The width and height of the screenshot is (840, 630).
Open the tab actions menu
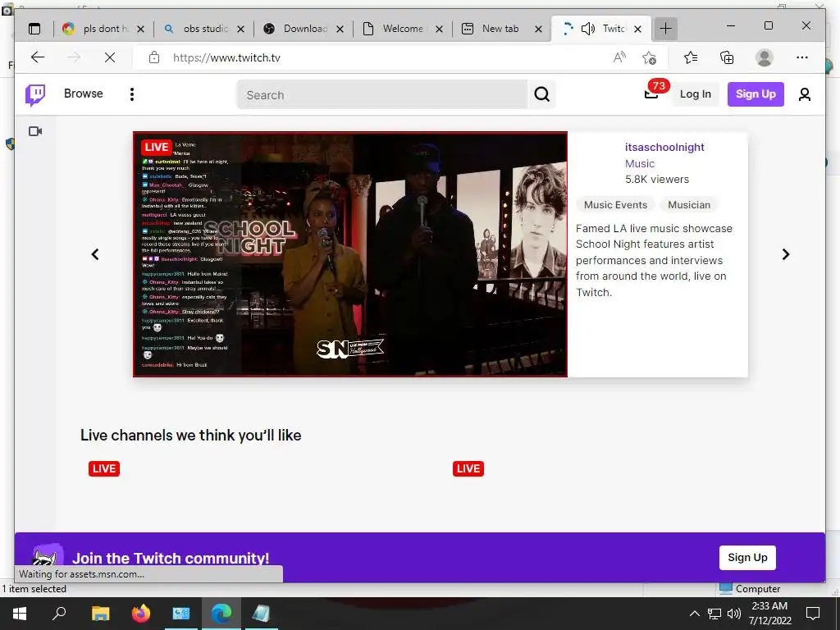34,29
